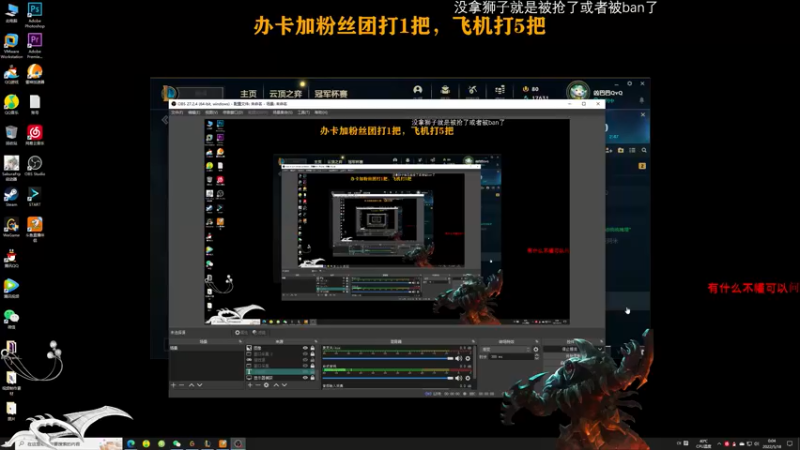
Task: Open transition properties gear in OBS
Action: tap(536, 349)
